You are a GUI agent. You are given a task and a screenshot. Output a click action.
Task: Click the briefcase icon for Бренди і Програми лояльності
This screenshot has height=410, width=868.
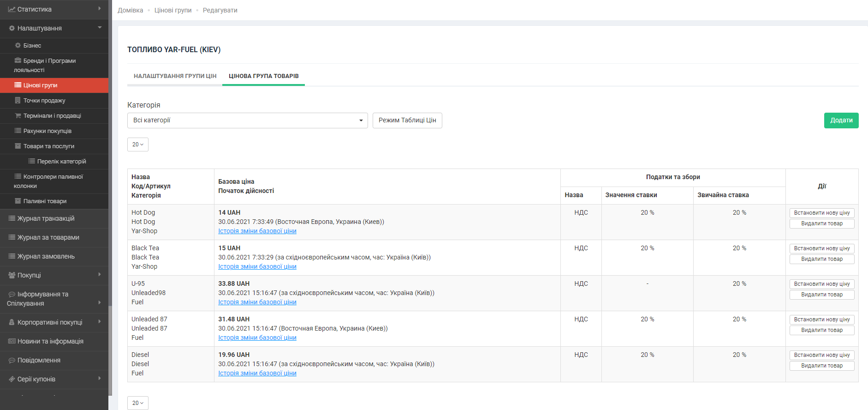pyautogui.click(x=18, y=60)
